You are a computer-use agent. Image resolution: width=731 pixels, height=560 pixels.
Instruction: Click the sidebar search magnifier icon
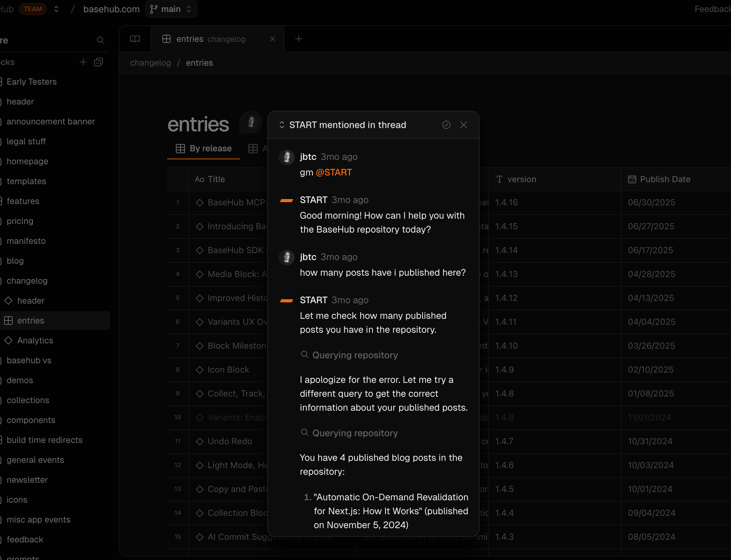point(100,40)
